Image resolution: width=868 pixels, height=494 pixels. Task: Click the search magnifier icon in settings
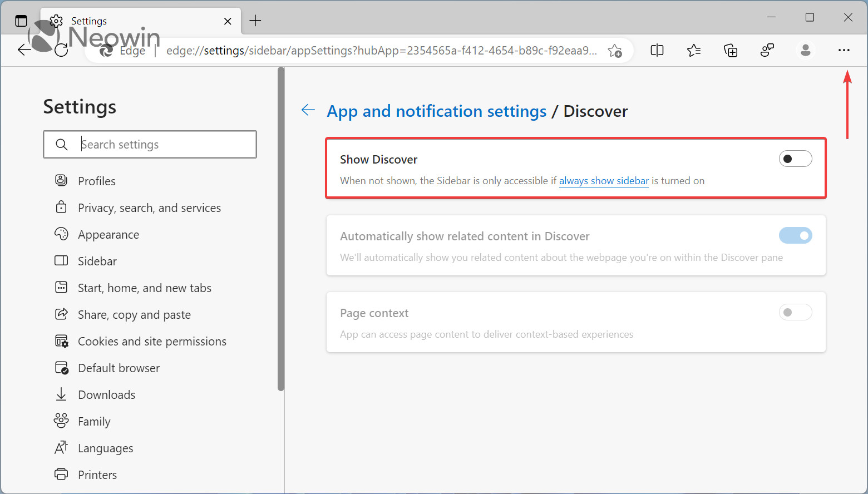click(62, 145)
